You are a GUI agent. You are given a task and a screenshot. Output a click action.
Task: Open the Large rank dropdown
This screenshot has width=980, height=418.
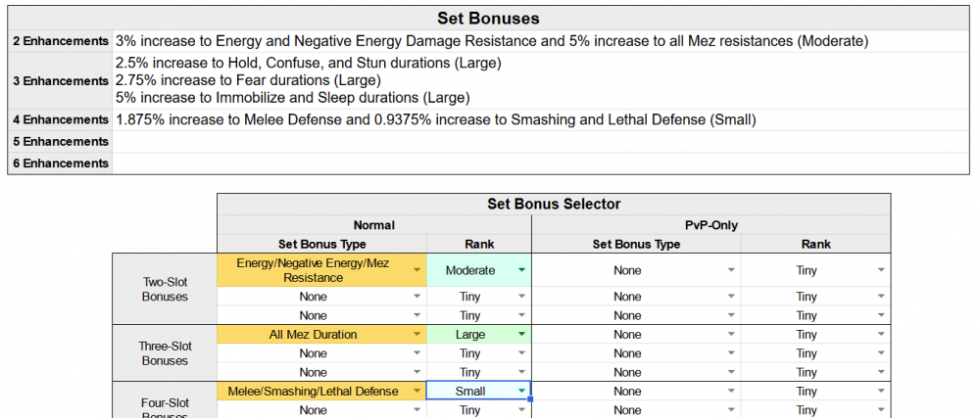(521, 335)
